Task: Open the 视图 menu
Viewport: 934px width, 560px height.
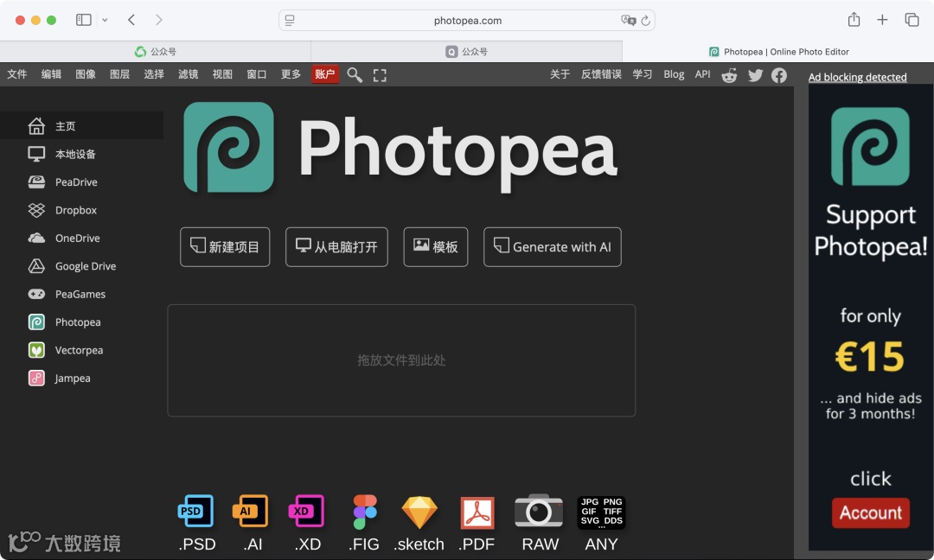Action: click(222, 74)
